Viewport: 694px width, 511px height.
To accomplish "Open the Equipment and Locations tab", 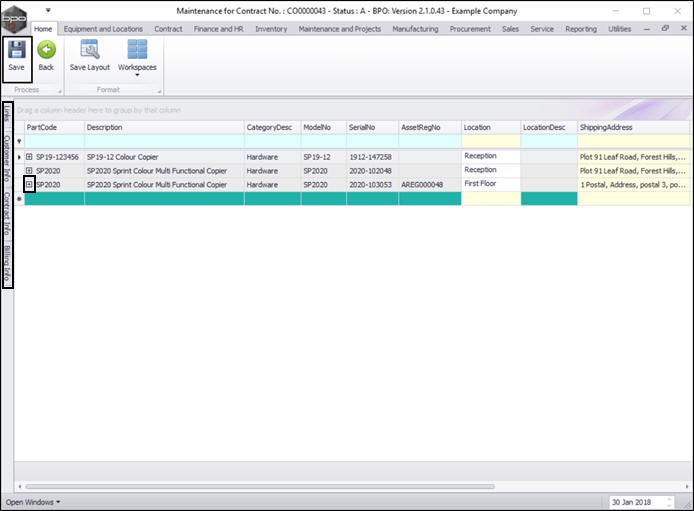I will 103,29.
